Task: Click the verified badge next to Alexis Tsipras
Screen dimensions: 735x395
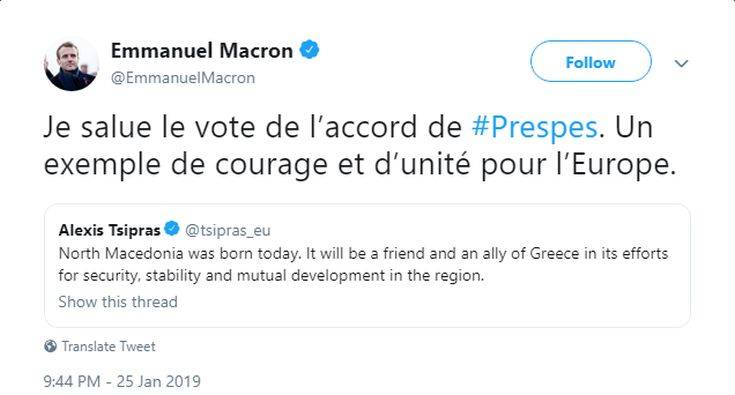Action: 172,229
